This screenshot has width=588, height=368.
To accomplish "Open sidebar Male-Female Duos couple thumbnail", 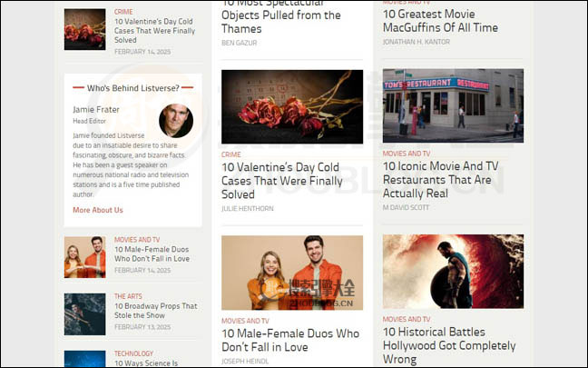I will point(84,257).
